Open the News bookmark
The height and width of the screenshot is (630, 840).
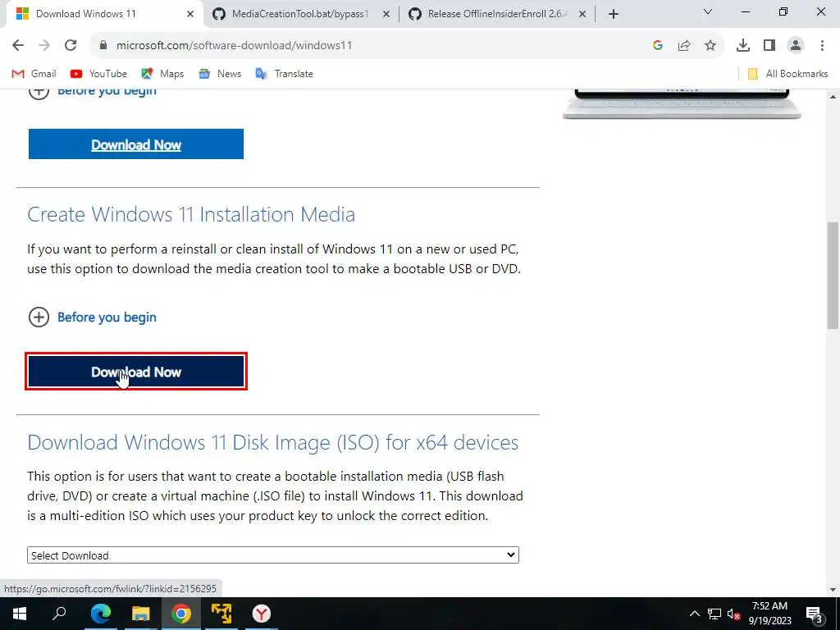coord(220,74)
